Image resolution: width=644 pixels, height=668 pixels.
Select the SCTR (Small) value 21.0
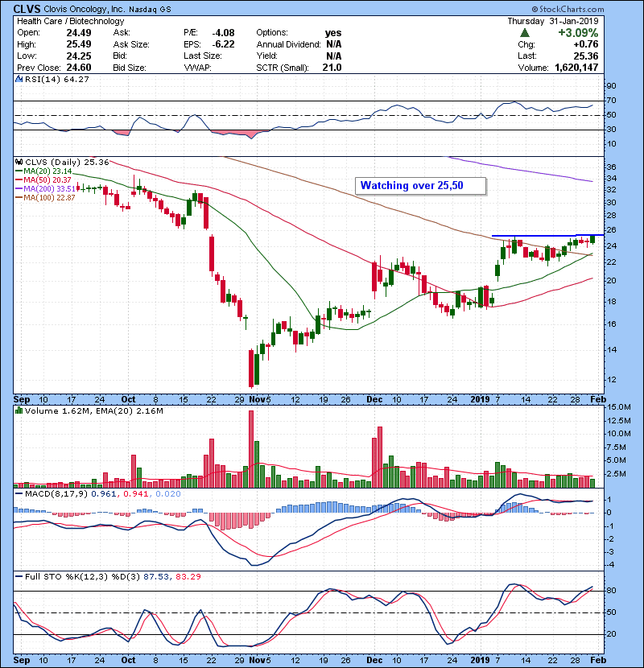tap(332, 68)
